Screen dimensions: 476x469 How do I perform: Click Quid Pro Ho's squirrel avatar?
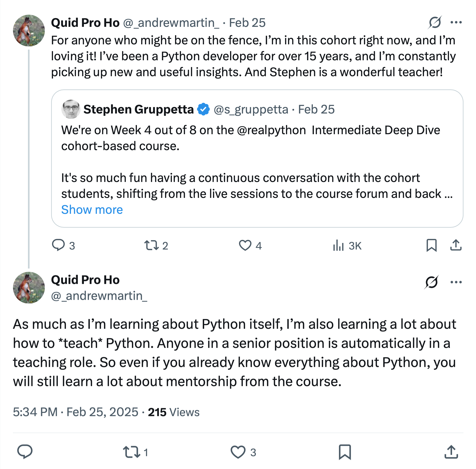tap(29, 30)
